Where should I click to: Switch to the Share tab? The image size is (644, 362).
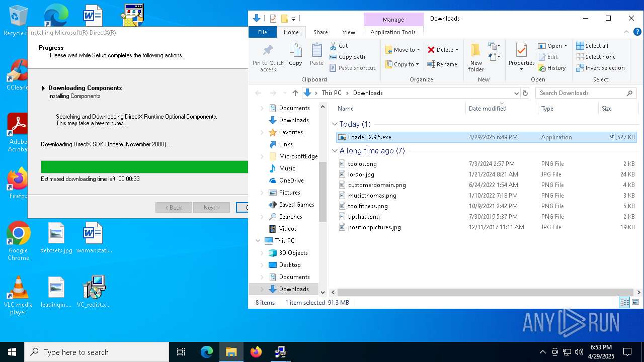tap(320, 32)
